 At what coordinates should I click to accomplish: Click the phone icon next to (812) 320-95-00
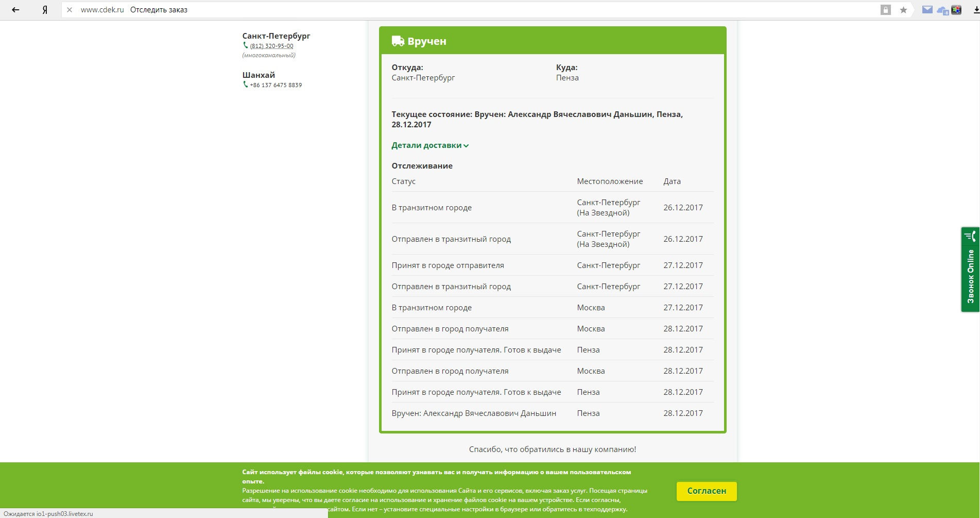tap(246, 45)
